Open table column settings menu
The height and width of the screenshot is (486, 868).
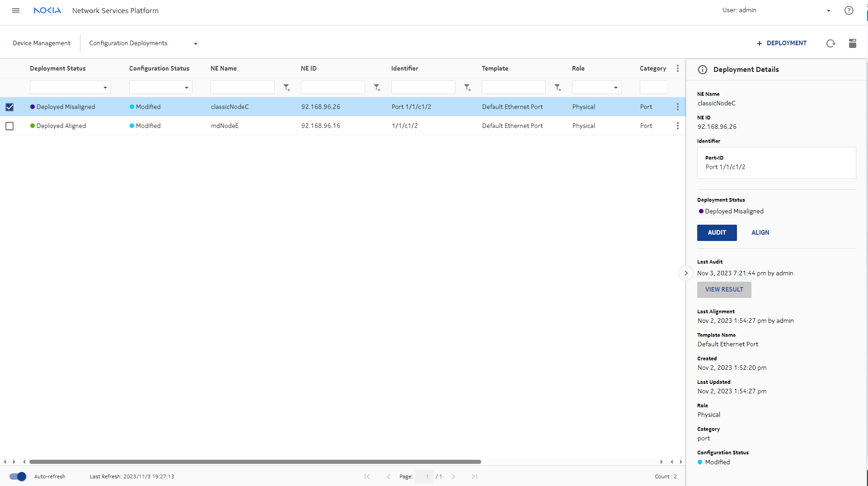pos(677,68)
